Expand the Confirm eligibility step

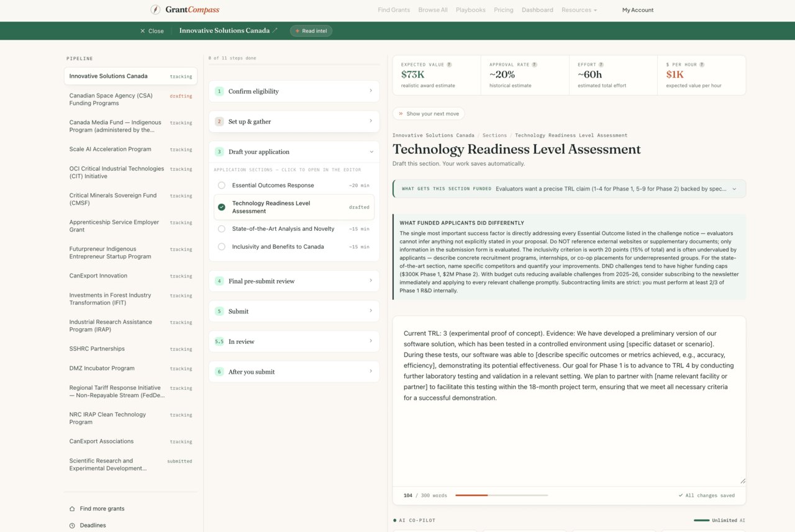coord(294,91)
